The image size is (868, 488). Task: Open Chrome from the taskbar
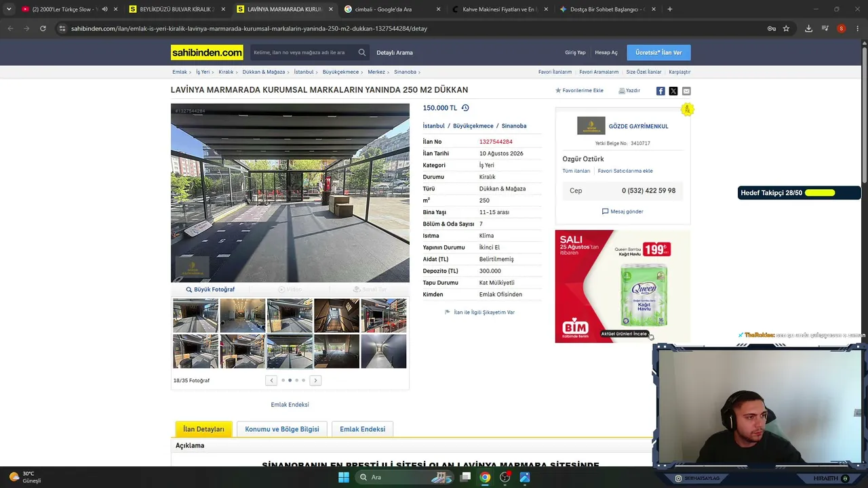485,477
